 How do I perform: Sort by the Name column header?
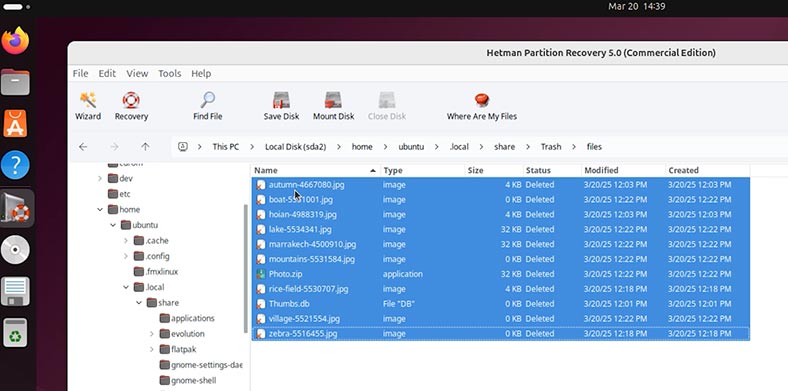click(316, 170)
